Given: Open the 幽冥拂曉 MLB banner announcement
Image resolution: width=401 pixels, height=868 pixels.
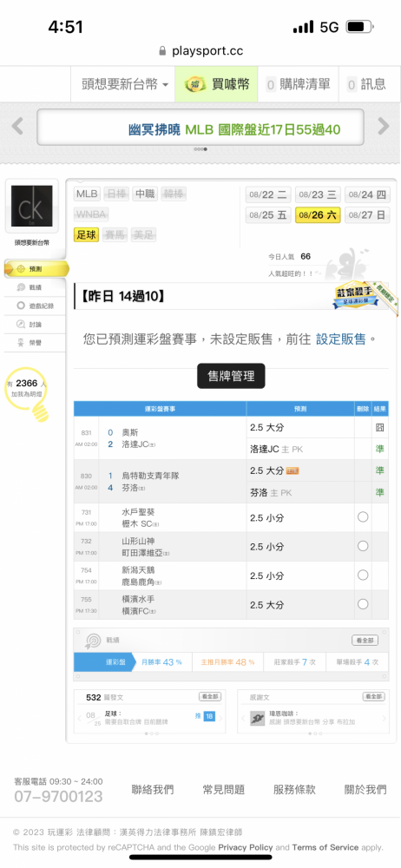Looking at the screenshot, I should (x=234, y=130).
